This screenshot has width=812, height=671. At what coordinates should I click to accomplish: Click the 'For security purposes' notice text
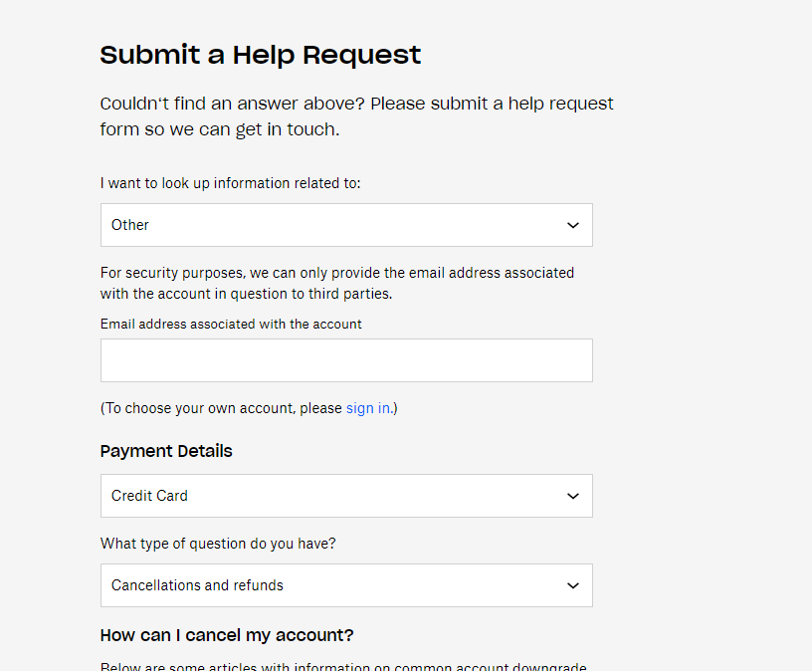(336, 272)
